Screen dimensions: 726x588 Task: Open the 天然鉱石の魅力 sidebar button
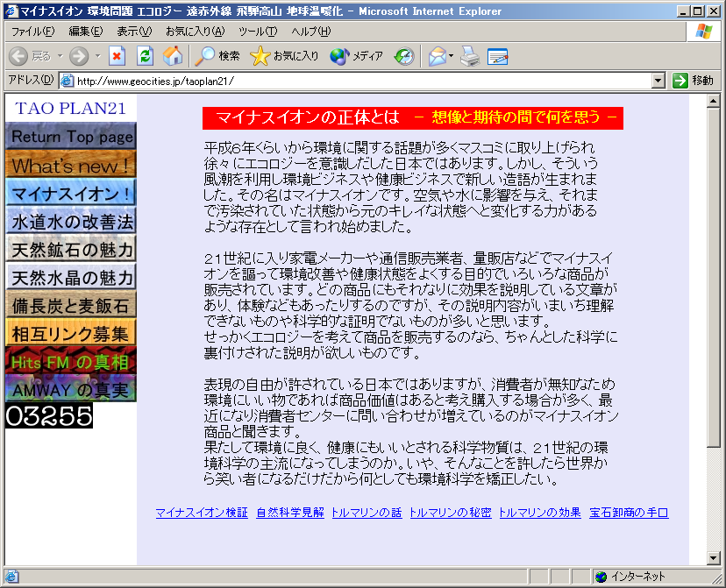(x=71, y=250)
